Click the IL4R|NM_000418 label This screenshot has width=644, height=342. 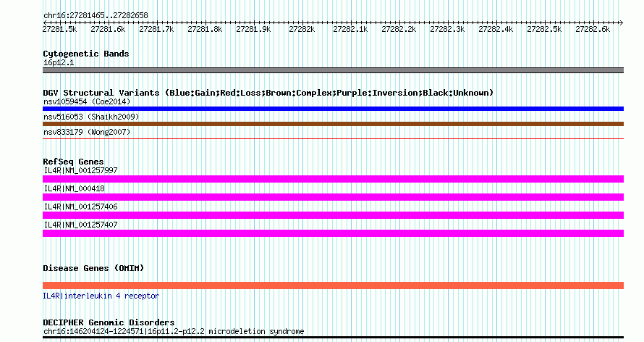75,188
